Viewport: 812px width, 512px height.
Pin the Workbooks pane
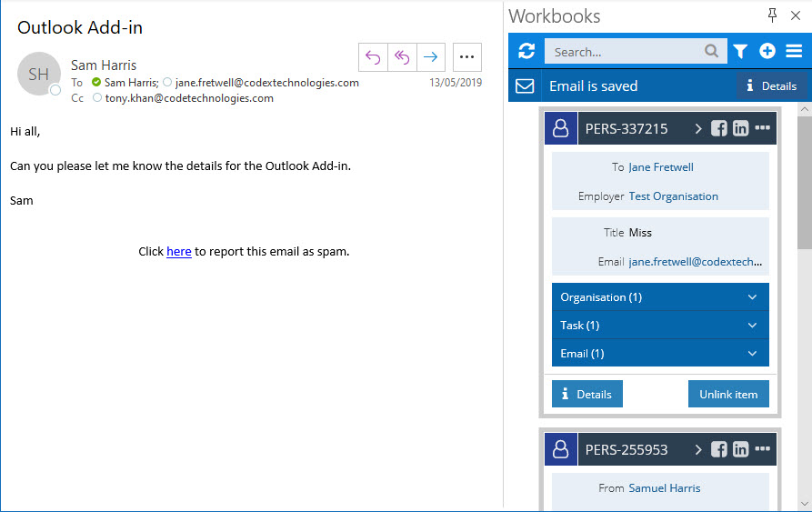coord(772,15)
